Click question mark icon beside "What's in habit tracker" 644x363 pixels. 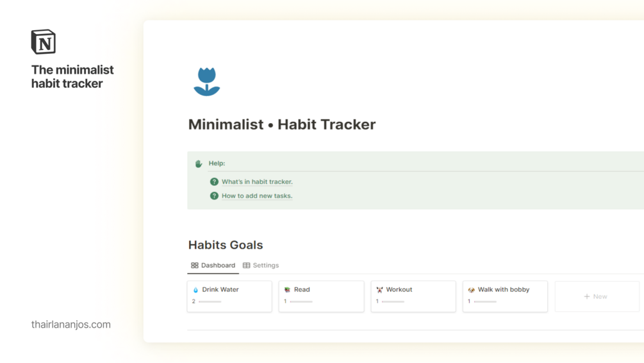214,181
